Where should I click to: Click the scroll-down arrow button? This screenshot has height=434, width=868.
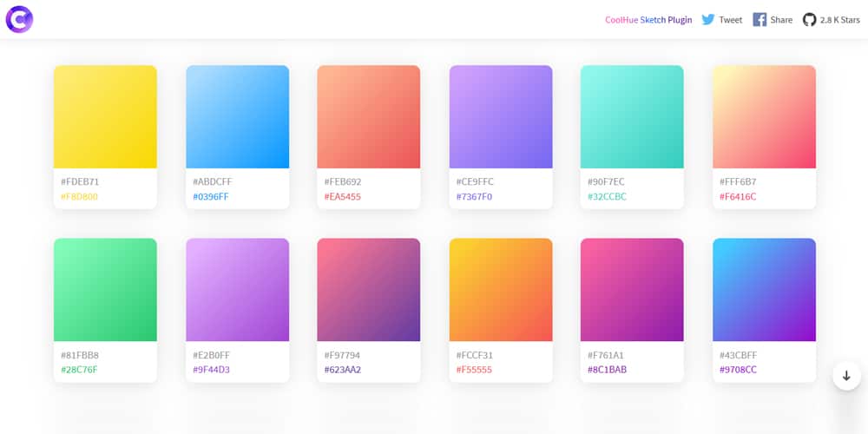(846, 376)
